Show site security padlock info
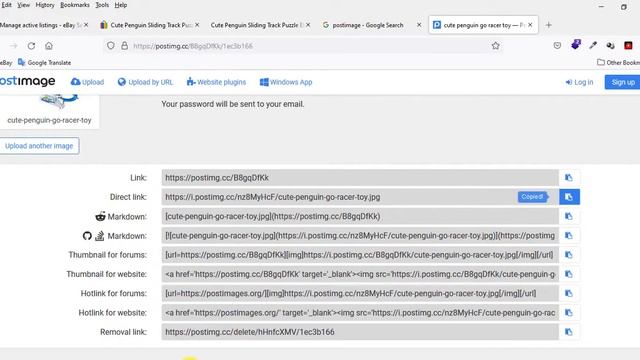Screen dimensions: 640x360 [124, 46]
